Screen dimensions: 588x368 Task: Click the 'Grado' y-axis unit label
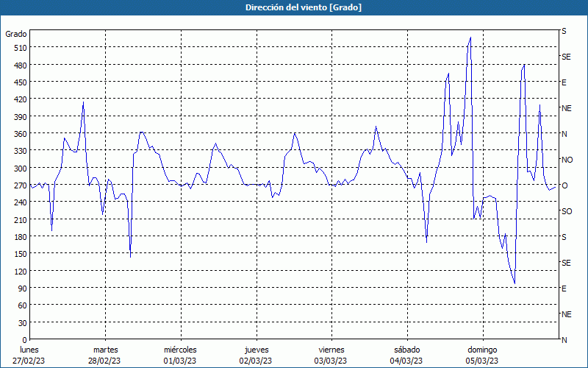(x=16, y=34)
